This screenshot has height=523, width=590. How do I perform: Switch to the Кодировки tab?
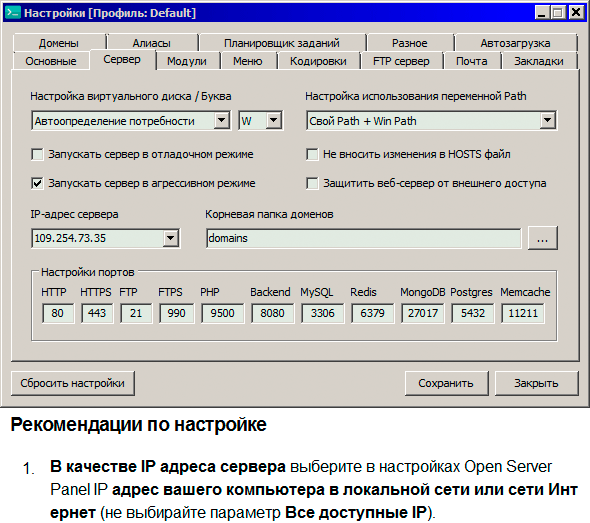point(318,61)
